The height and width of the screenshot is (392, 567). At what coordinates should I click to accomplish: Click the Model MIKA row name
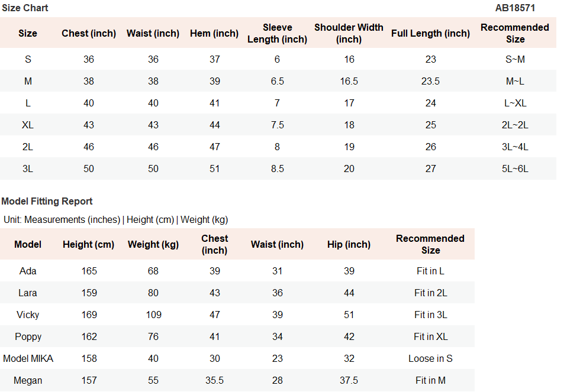pos(28,358)
